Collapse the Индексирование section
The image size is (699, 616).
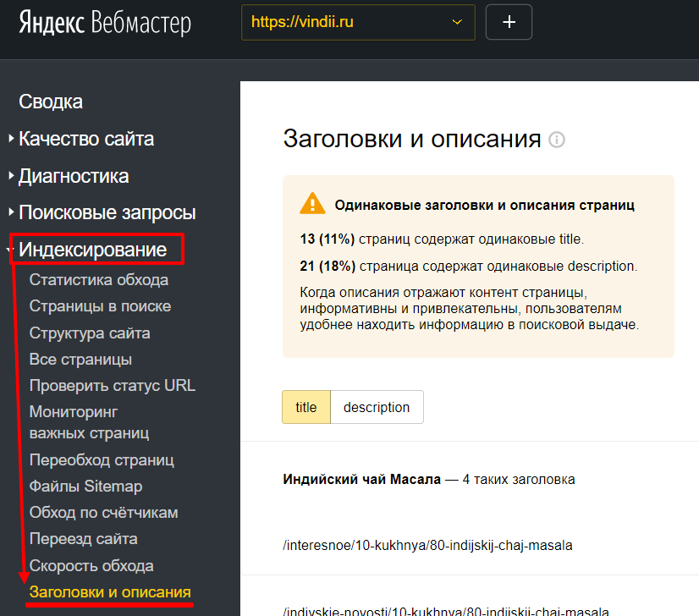(93, 250)
